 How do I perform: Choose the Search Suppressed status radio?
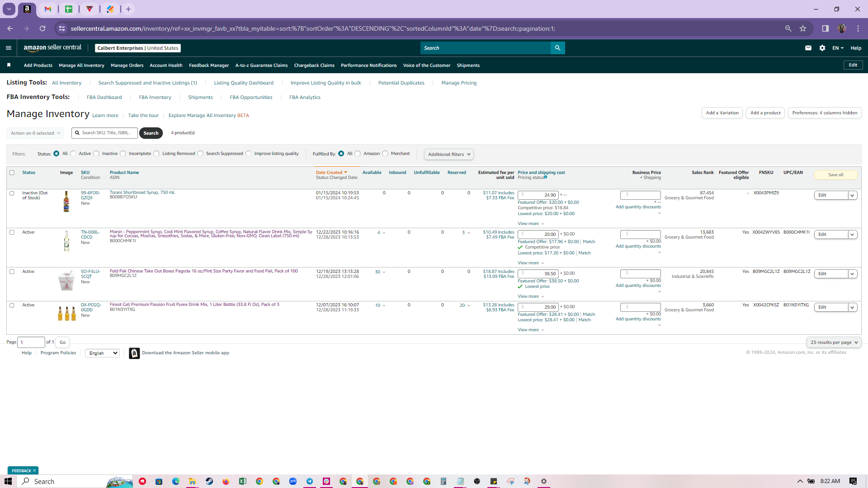200,154
